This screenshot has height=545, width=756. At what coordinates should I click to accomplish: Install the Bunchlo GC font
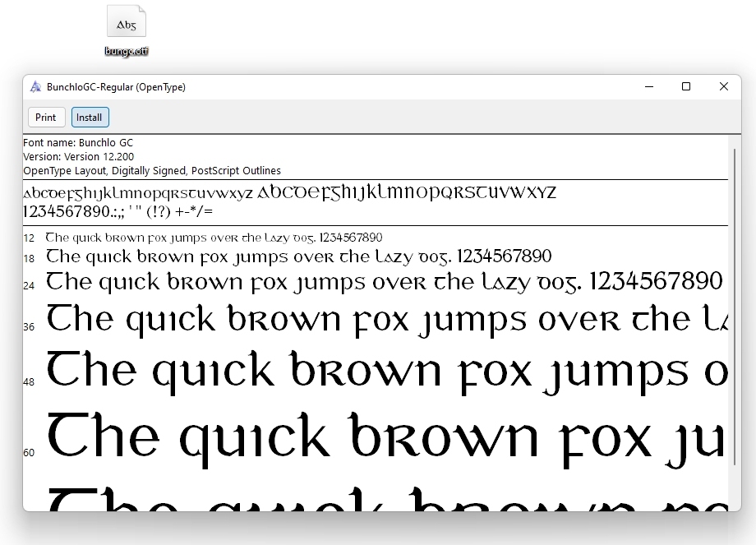[x=90, y=117]
